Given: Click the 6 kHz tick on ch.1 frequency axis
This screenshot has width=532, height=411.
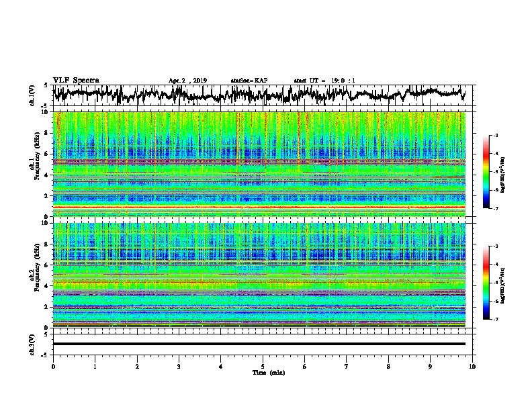Looking at the screenshot, I should coord(47,154).
